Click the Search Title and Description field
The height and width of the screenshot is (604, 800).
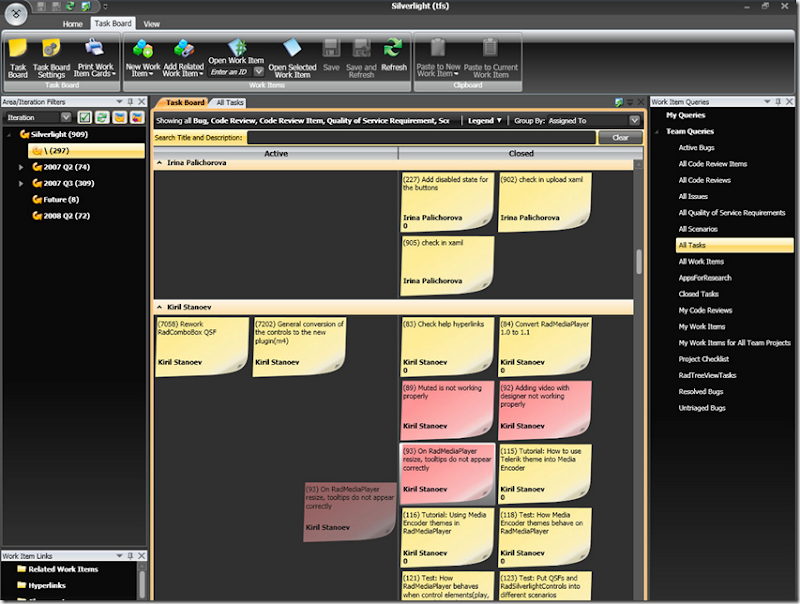(421, 138)
